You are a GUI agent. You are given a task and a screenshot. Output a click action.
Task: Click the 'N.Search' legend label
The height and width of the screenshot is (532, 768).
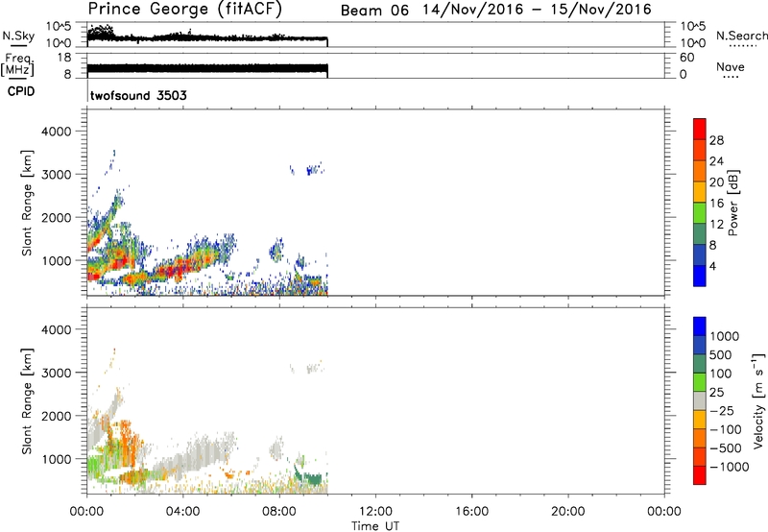pyautogui.click(x=742, y=36)
